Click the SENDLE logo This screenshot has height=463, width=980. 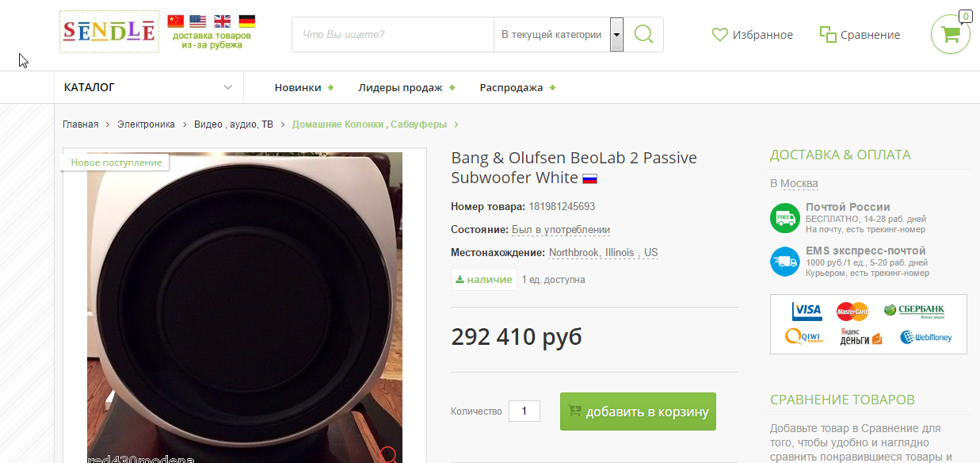[109, 32]
